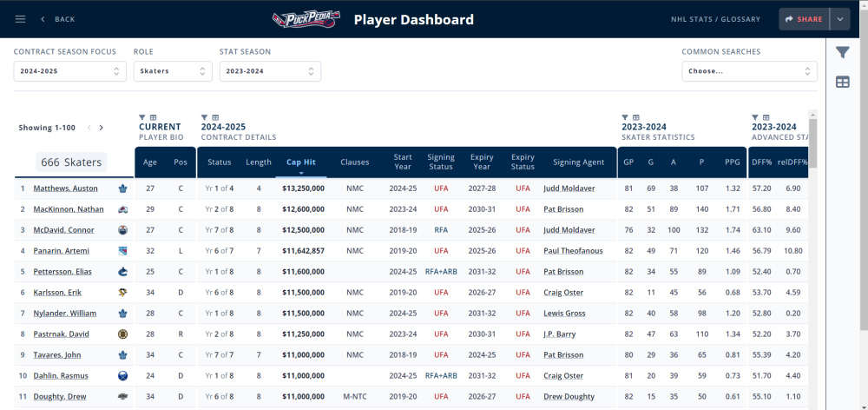The image size is (868, 410).
Task: Open agent Craig Oster in Karlsson row
Action: [563, 293]
